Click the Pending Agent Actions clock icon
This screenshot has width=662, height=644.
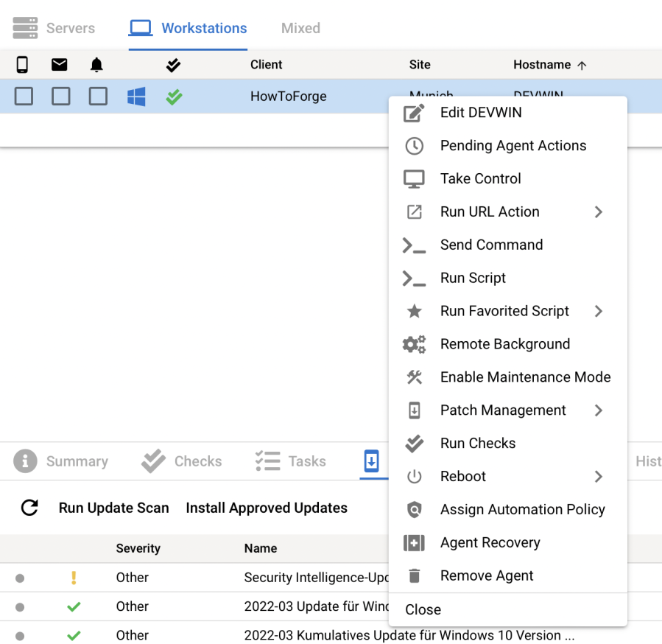click(415, 146)
